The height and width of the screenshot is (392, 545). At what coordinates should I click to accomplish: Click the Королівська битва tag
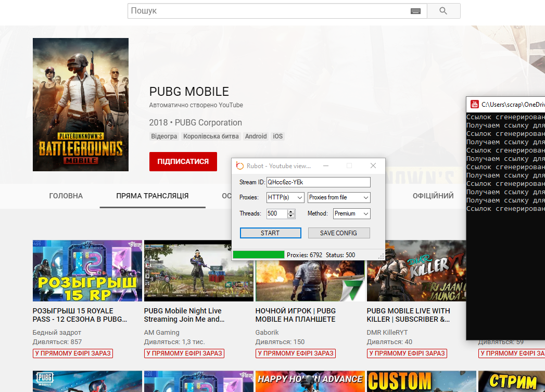tap(211, 136)
